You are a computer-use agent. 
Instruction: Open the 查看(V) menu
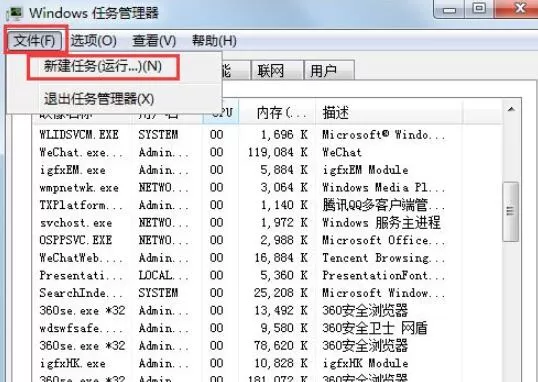154,41
